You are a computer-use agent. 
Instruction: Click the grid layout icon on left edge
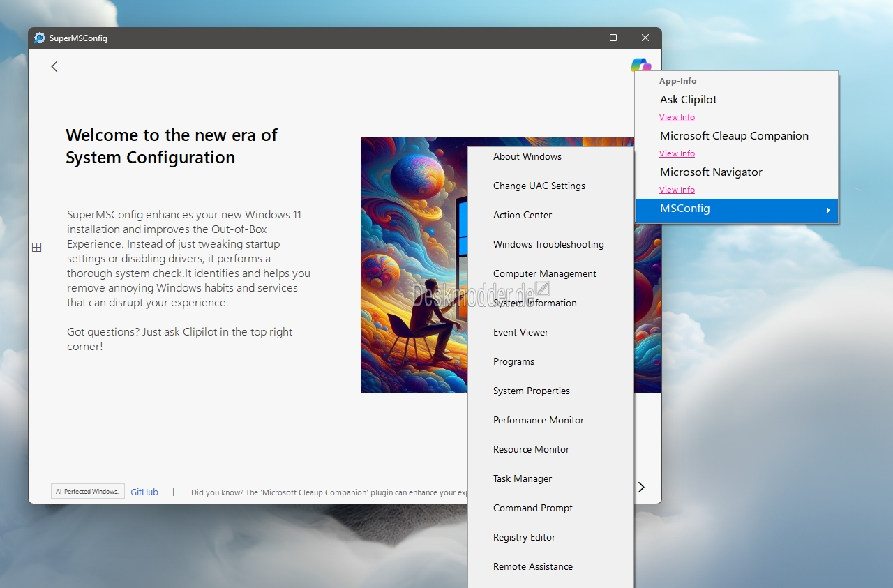coord(37,247)
